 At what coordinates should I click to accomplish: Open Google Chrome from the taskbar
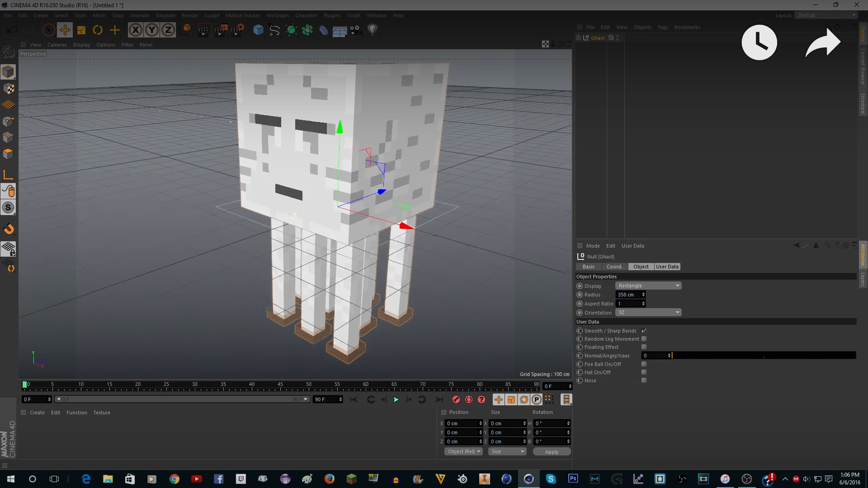click(174, 479)
